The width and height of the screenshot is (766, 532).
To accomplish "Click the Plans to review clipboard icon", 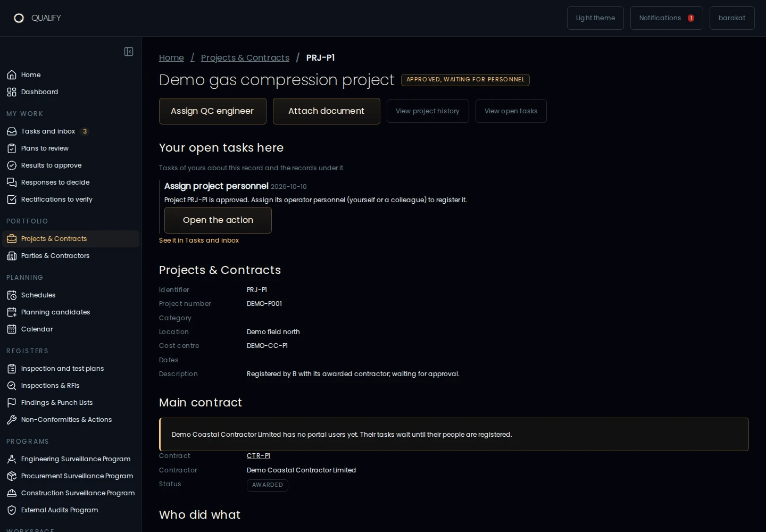I will tap(12, 148).
